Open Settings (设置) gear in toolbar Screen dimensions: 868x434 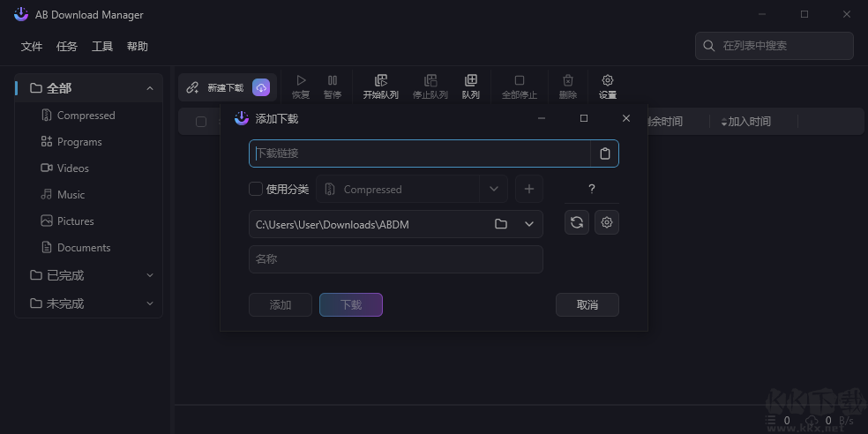(x=607, y=81)
